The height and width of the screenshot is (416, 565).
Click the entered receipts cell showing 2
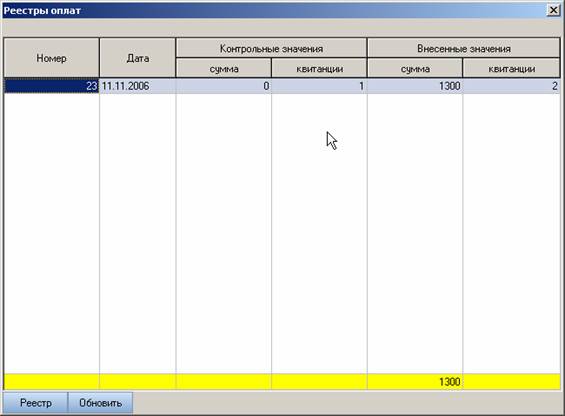pos(512,86)
